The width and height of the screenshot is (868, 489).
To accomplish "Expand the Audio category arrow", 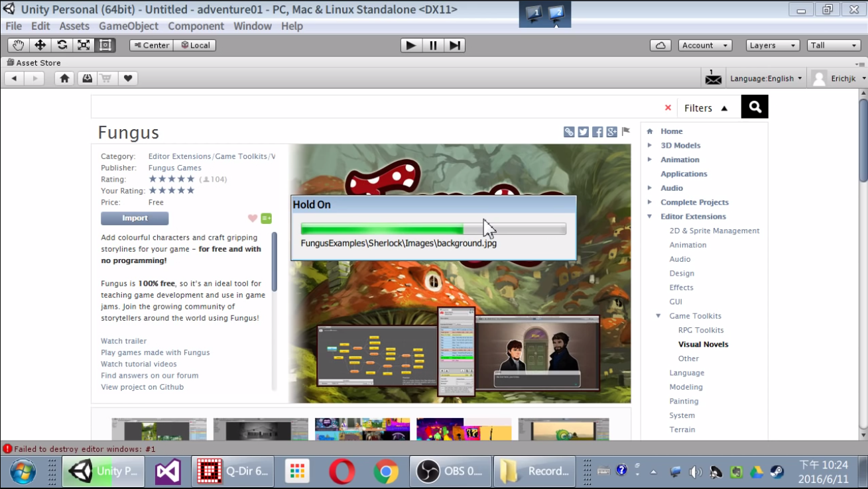I will (x=650, y=188).
